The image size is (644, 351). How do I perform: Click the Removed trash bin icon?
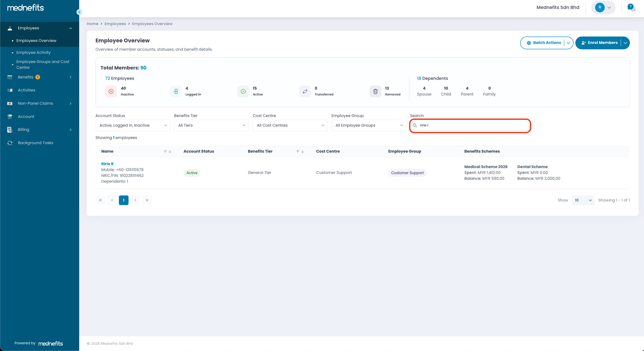point(375,91)
